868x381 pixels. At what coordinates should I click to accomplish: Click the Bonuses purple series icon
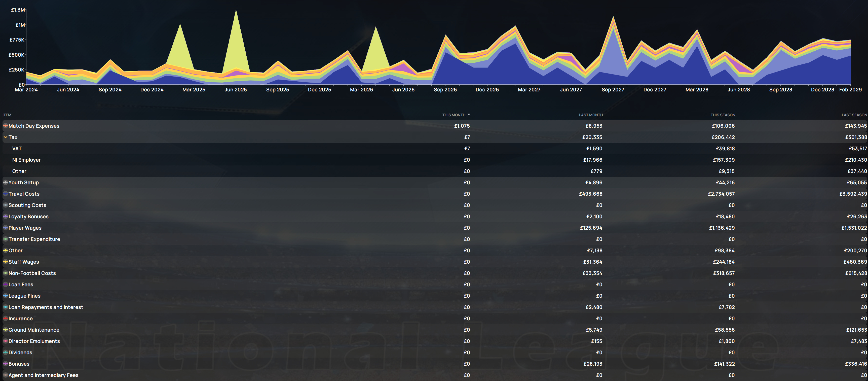[x=5, y=364]
